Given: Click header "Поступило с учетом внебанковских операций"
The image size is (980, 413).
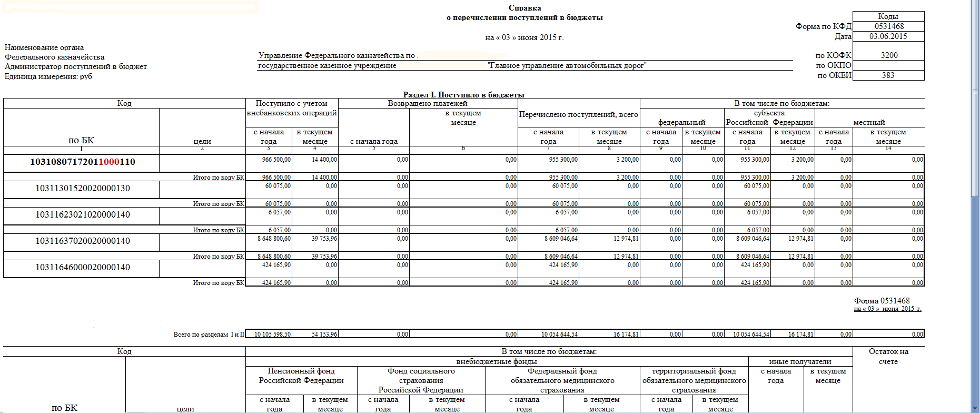Looking at the screenshot, I should 292,108.
